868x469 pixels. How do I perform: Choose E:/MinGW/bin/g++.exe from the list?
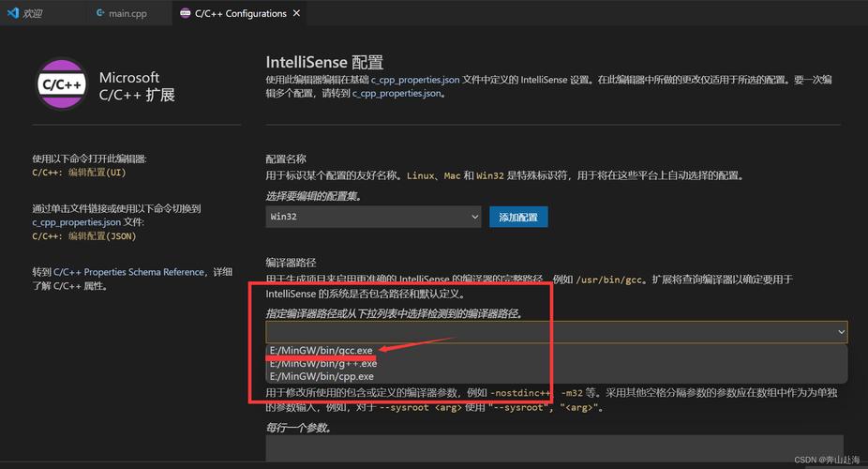pos(323,363)
